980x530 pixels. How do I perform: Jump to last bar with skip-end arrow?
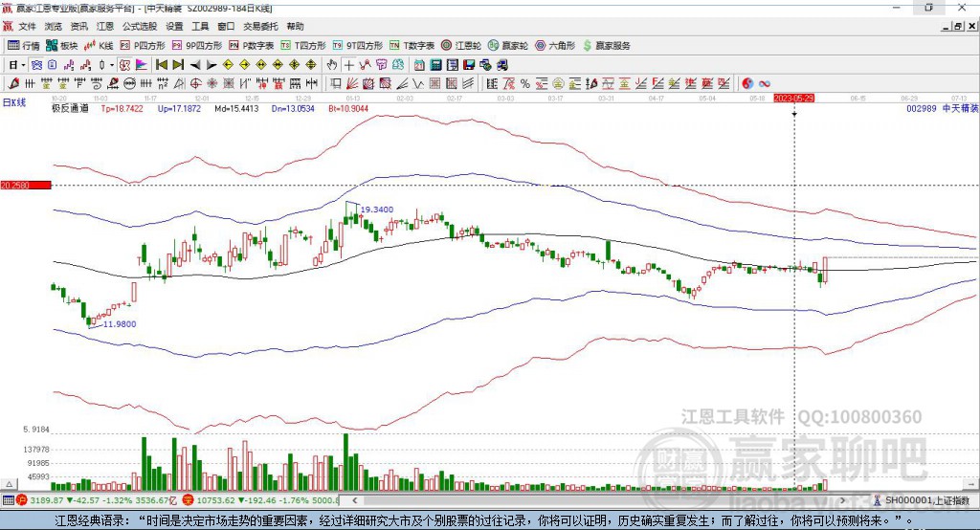click(x=178, y=65)
